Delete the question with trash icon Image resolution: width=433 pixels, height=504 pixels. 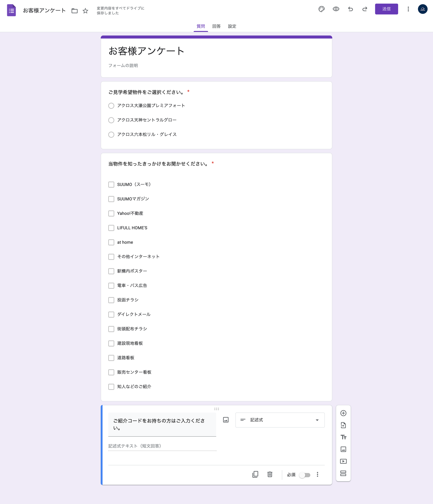pos(270,474)
